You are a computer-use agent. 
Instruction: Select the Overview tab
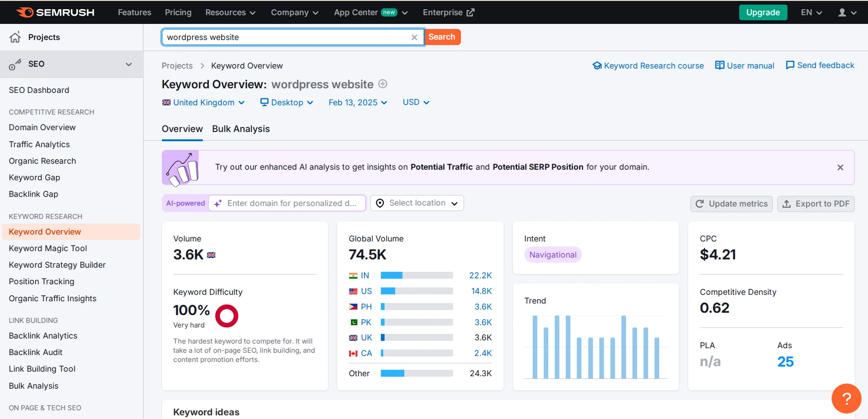pos(182,129)
